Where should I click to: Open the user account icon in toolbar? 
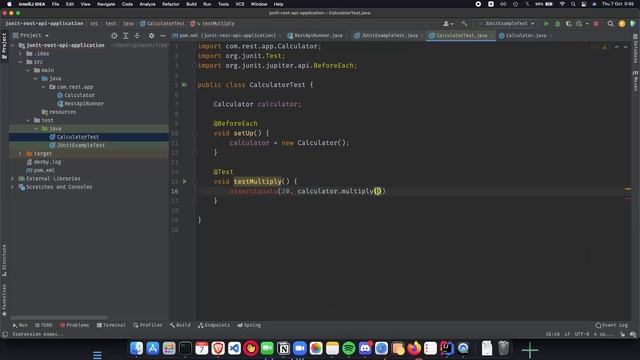click(x=448, y=24)
